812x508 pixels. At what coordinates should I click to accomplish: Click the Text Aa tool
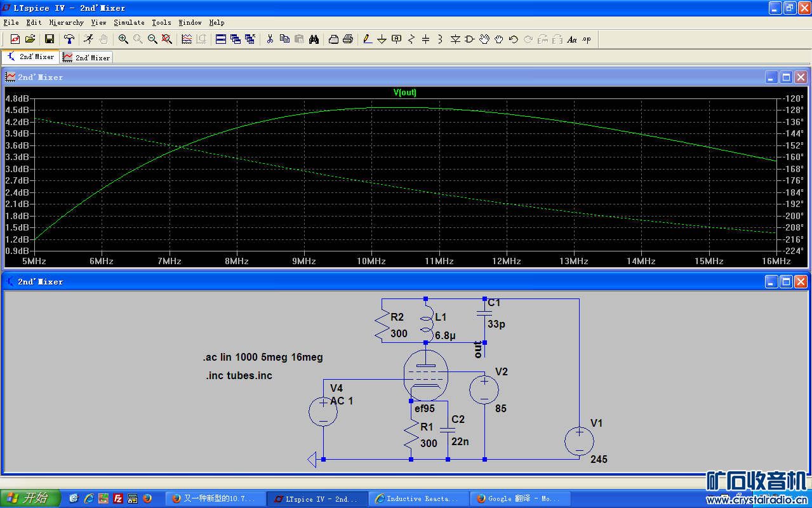571,39
